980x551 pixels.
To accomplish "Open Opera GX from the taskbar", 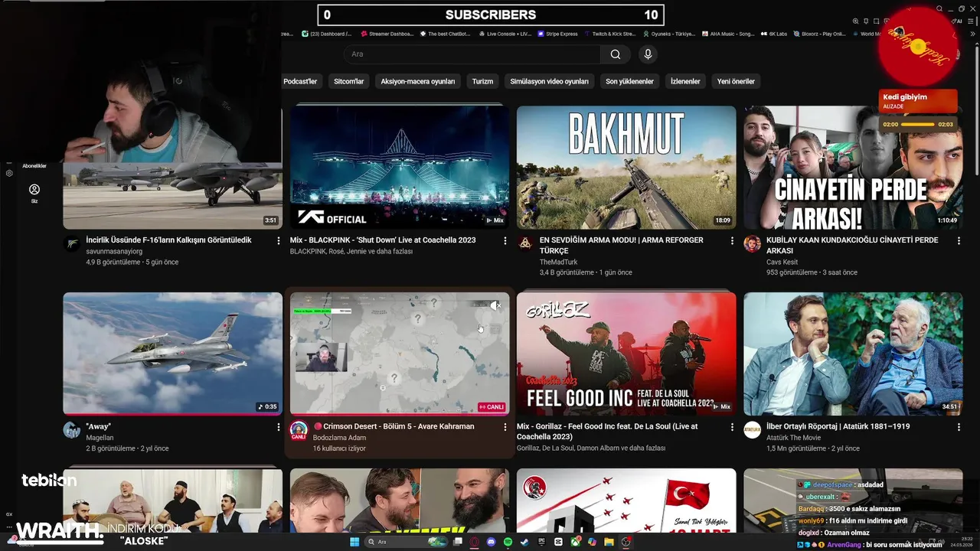I will point(474,542).
